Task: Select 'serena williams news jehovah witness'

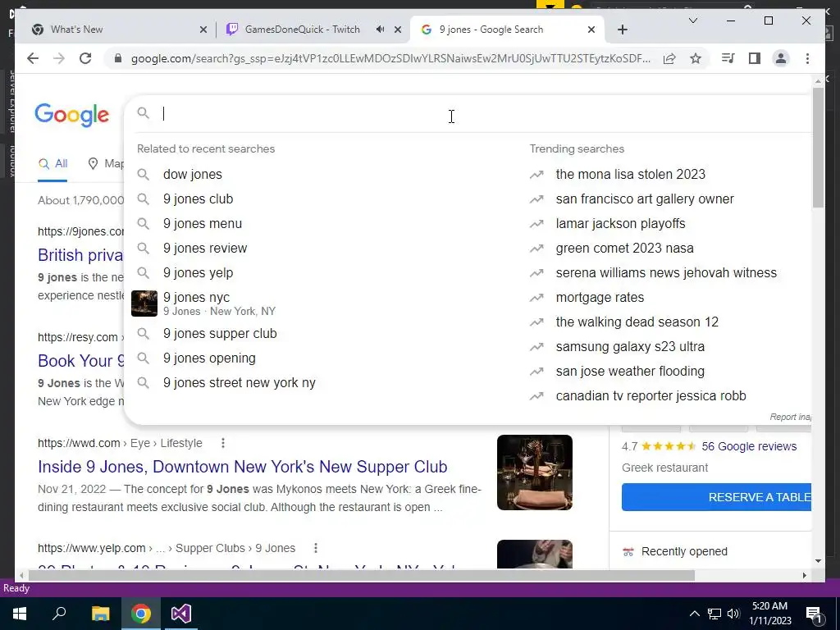Action: (x=666, y=272)
